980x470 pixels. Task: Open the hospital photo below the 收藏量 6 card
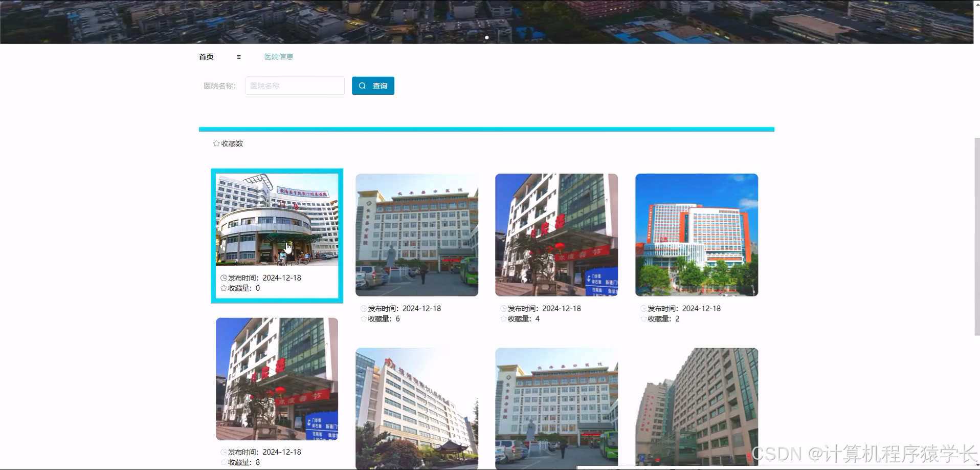coord(417,409)
